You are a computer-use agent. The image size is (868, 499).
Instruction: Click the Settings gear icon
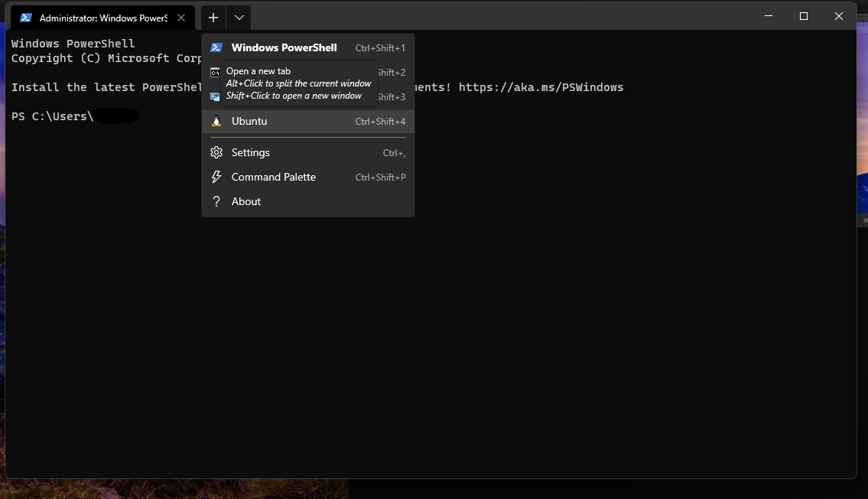tap(216, 152)
